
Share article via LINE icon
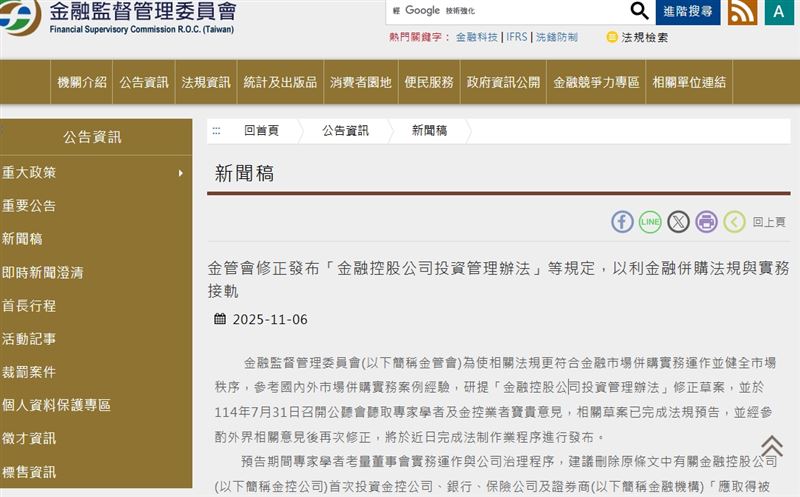650,222
